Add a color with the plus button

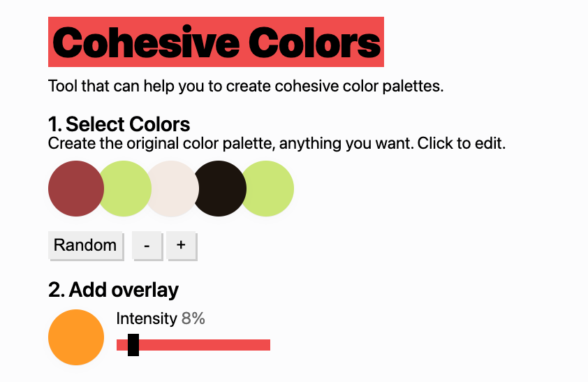point(181,245)
